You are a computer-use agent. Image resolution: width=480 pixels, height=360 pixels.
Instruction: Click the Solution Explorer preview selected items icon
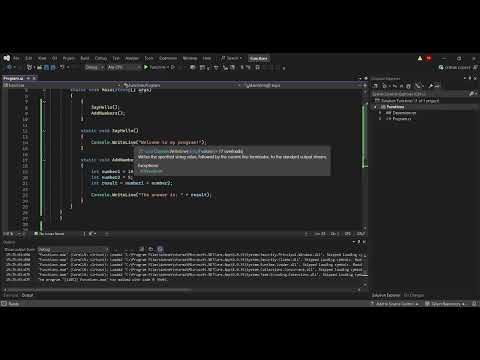click(x=437, y=86)
